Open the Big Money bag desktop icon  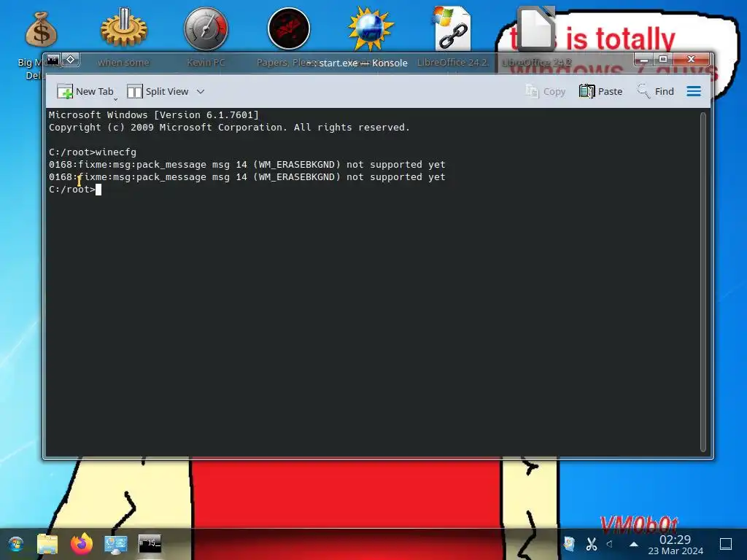[41, 29]
